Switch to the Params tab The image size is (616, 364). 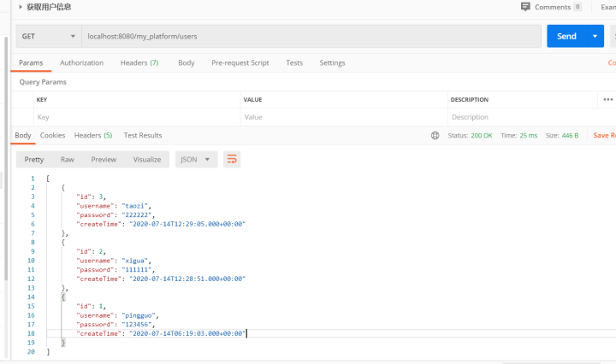(x=31, y=62)
